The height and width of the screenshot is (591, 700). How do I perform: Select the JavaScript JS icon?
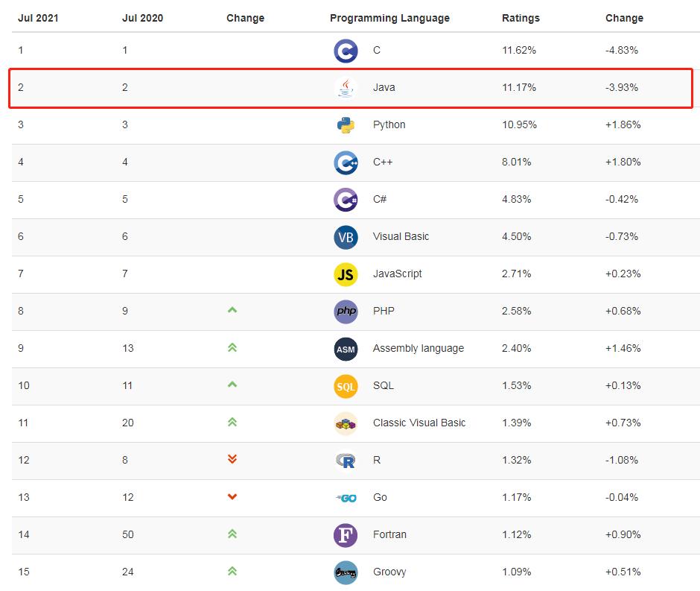pos(346,274)
